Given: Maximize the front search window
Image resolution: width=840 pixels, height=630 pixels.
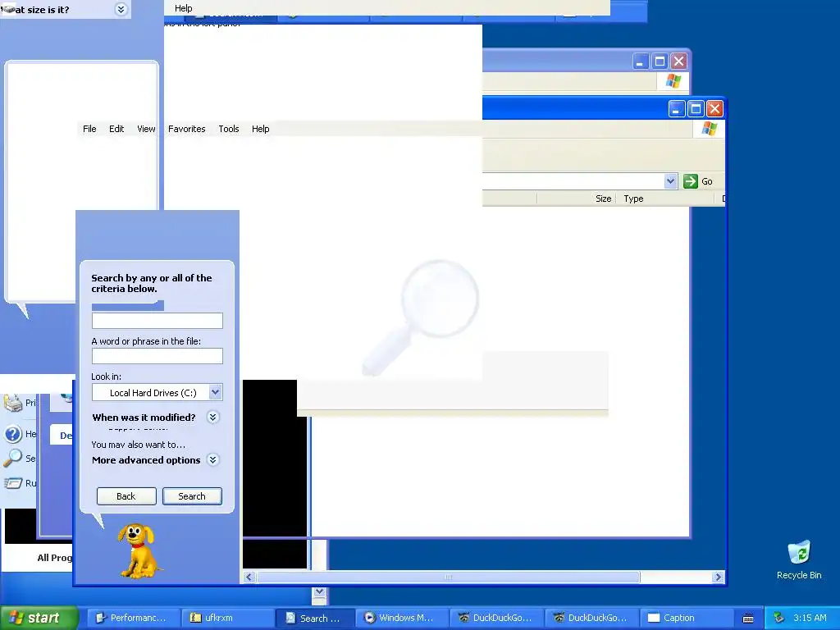Looking at the screenshot, I should (696, 109).
